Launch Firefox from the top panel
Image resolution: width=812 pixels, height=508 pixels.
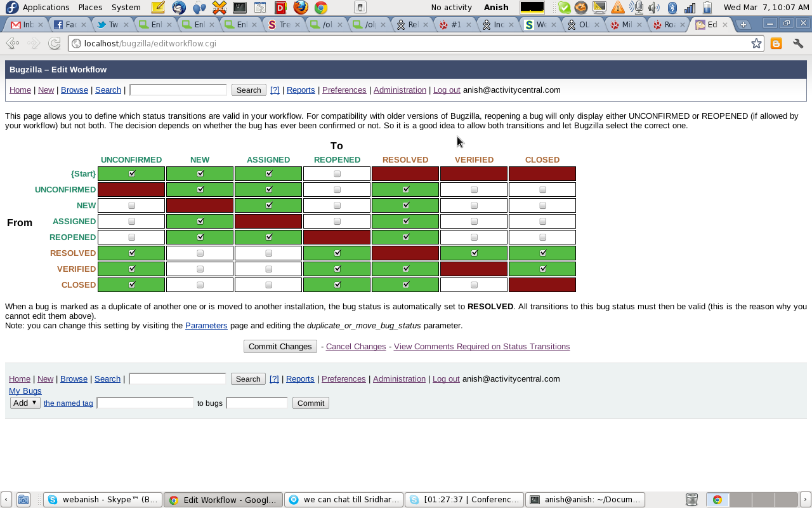(x=300, y=8)
